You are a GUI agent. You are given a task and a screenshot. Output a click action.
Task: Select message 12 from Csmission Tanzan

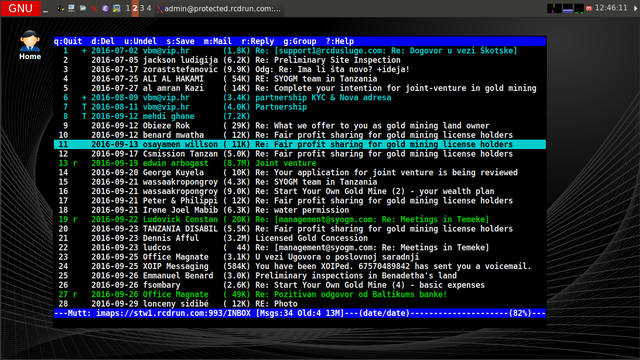[300, 154]
